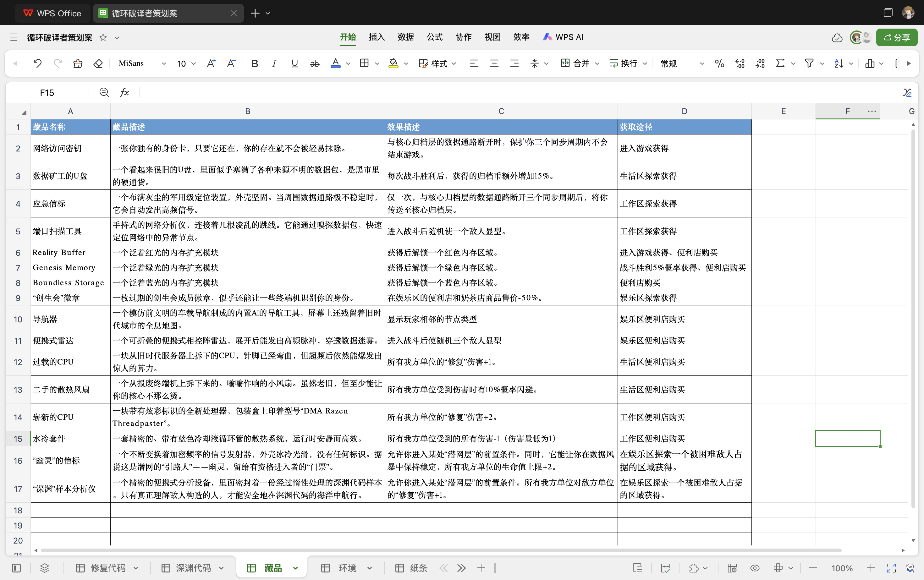This screenshot has height=580, width=924.
Task: Click the AutoSum sigma icon
Action: (780, 63)
